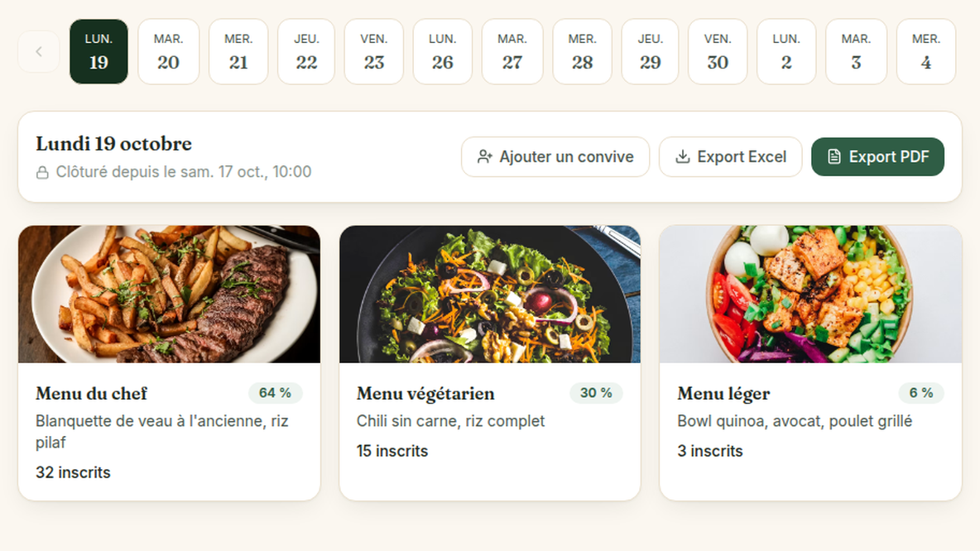980x551 pixels.
Task: Click Ajouter un convive button
Action: [x=555, y=157]
